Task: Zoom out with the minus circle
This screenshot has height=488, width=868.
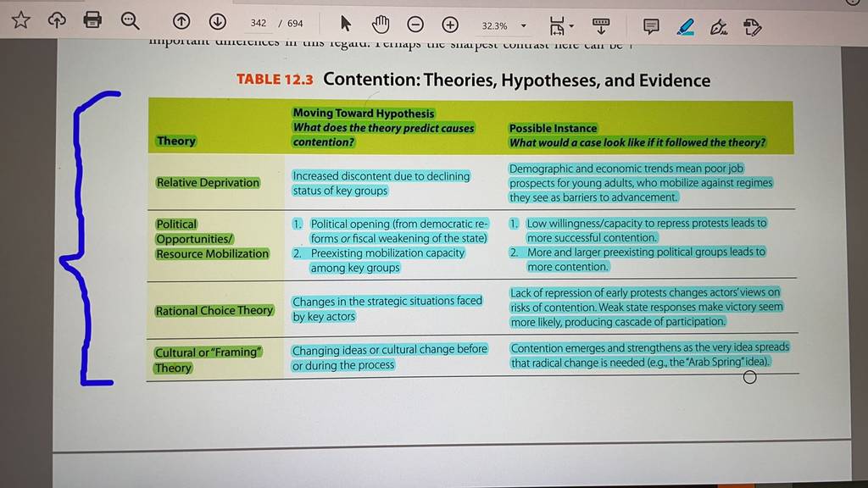Action: pos(415,25)
